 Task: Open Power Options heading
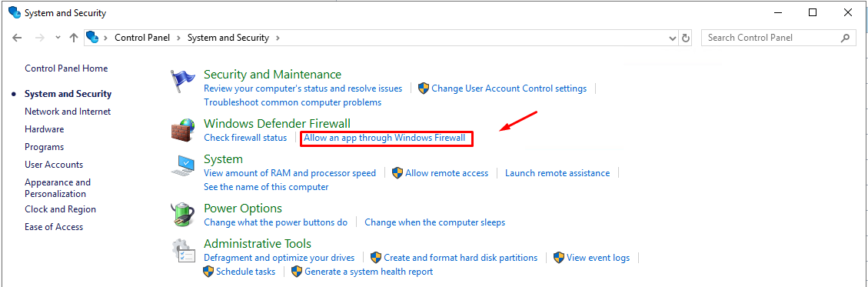(243, 209)
